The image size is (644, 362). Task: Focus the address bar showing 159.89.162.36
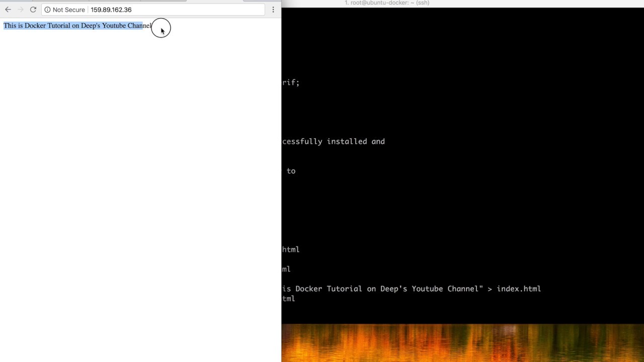[x=153, y=10]
